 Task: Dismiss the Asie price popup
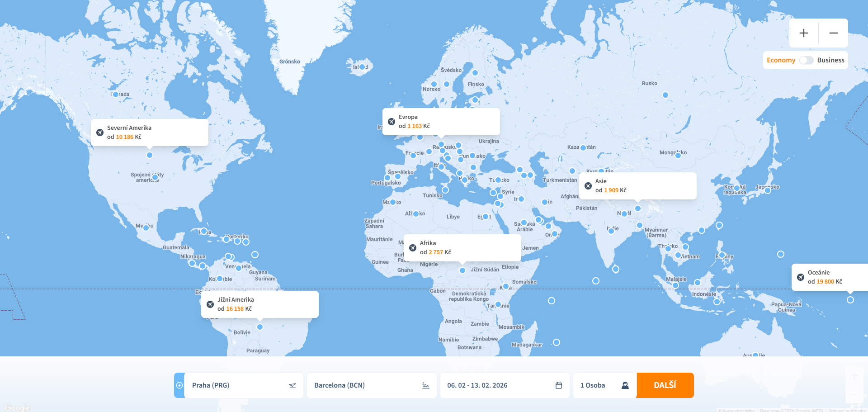coord(588,186)
